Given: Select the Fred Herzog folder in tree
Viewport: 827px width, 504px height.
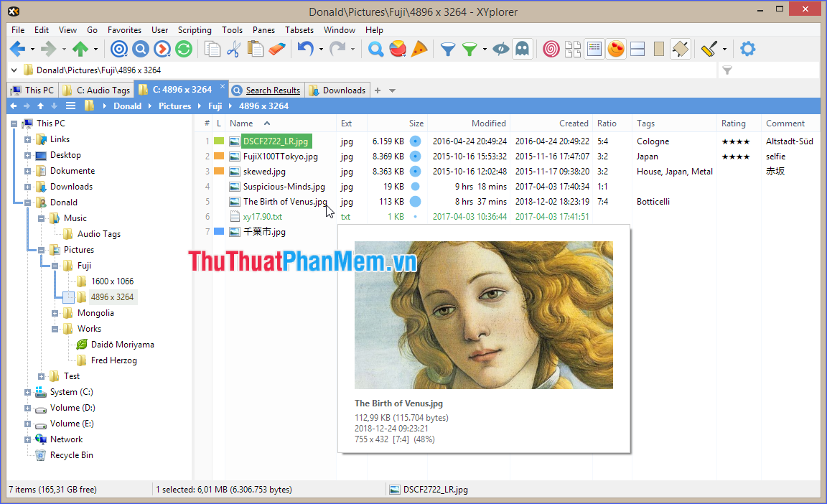Looking at the screenshot, I should coord(114,360).
